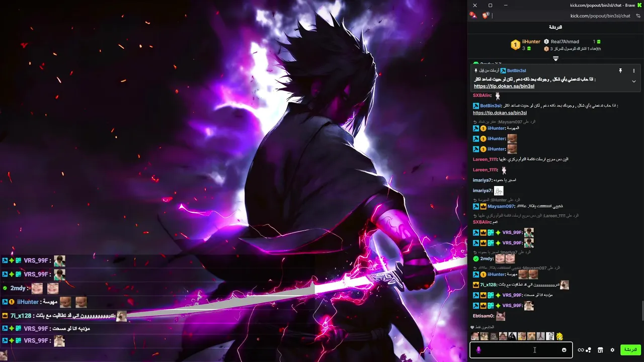Click the crown badge beside 7i_x128
This screenshot has height=362, width=644.
(476, 285)
